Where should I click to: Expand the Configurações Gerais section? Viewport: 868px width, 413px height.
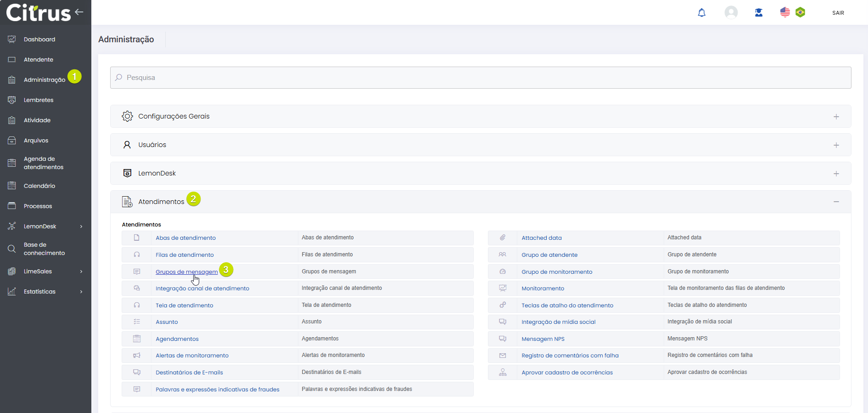tap(836, 117)
